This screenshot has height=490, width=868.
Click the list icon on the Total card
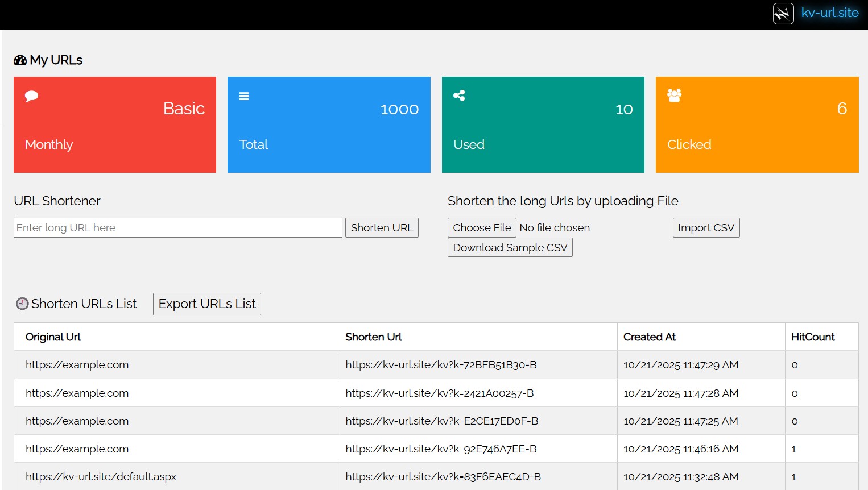click(x=244, y=95)
